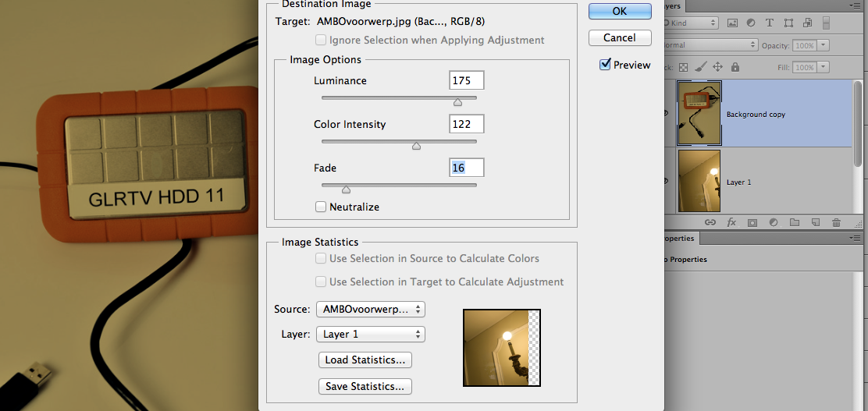Image resolution: width=868 pixels, height=411 pixels.
Task: Click Use Selection in Source checkbox
Action: (x=321, y=258)
